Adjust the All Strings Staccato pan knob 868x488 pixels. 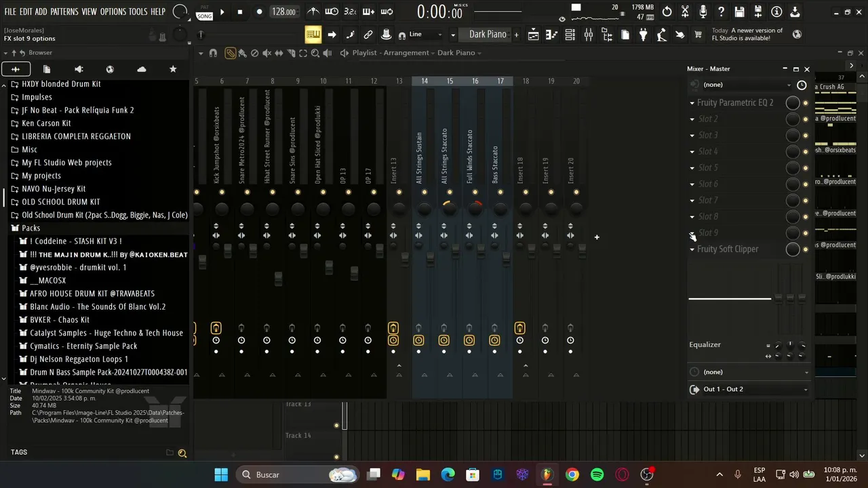450,209
